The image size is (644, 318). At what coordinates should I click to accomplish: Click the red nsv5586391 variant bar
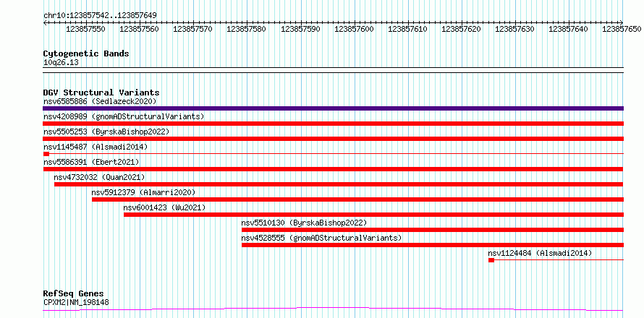click(333, 169)
